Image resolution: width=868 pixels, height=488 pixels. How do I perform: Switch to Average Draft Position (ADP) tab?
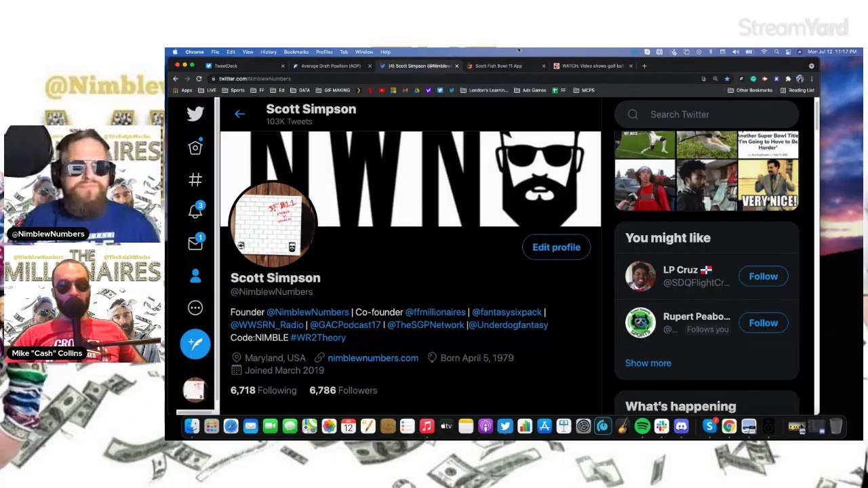(331, 66)
